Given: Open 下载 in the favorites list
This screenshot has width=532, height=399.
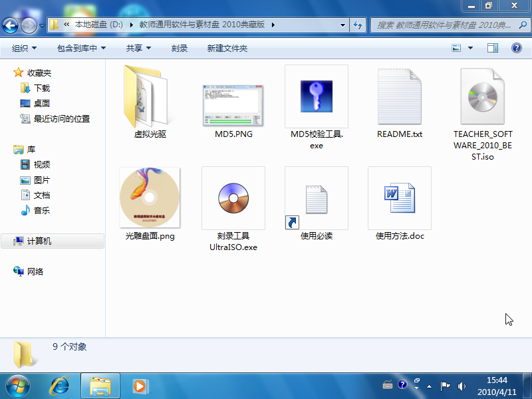Looking at the screenshot, I should pyautogui.click(x=42, y=88).
